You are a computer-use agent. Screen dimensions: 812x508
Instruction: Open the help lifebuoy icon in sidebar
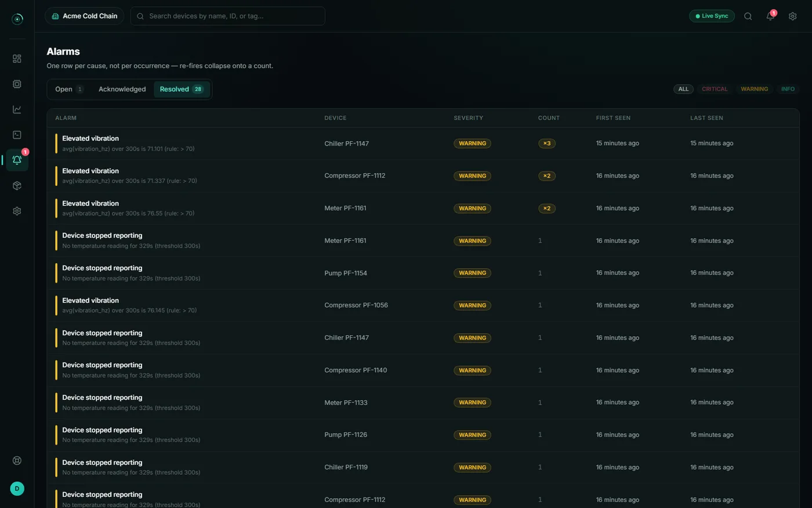(17, 460)
